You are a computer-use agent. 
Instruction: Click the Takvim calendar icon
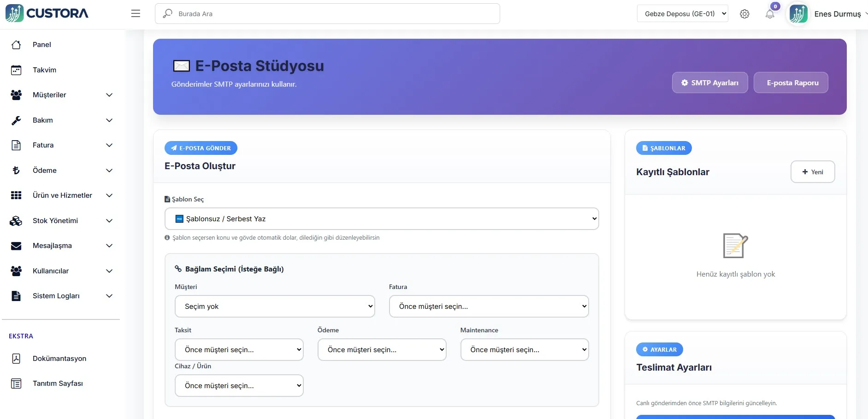[16, 70]
